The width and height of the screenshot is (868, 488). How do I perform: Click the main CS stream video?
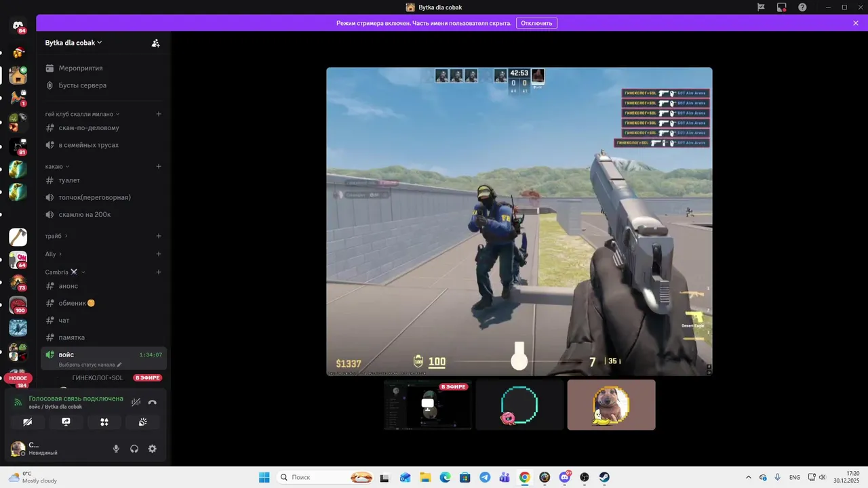(x=519, y=222)
